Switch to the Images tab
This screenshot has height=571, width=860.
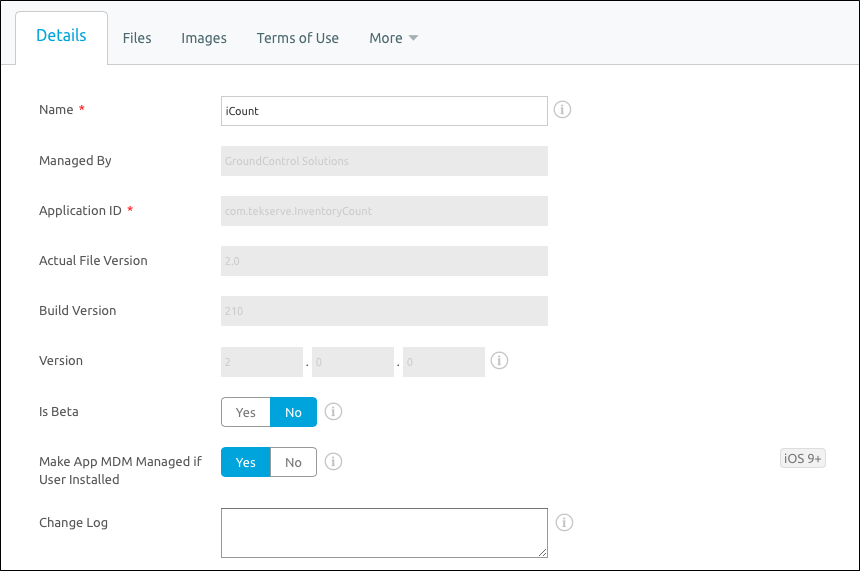[203, 38]
